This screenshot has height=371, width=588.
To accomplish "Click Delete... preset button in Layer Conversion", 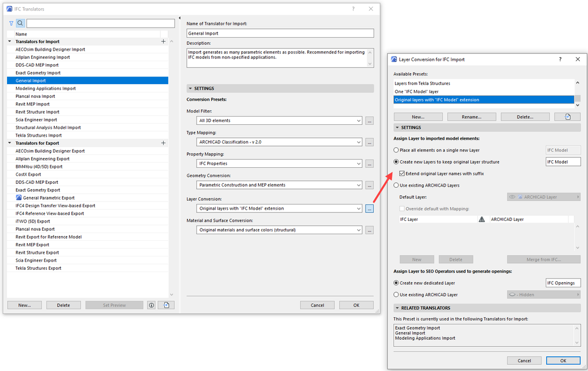I will click(525, 117).
